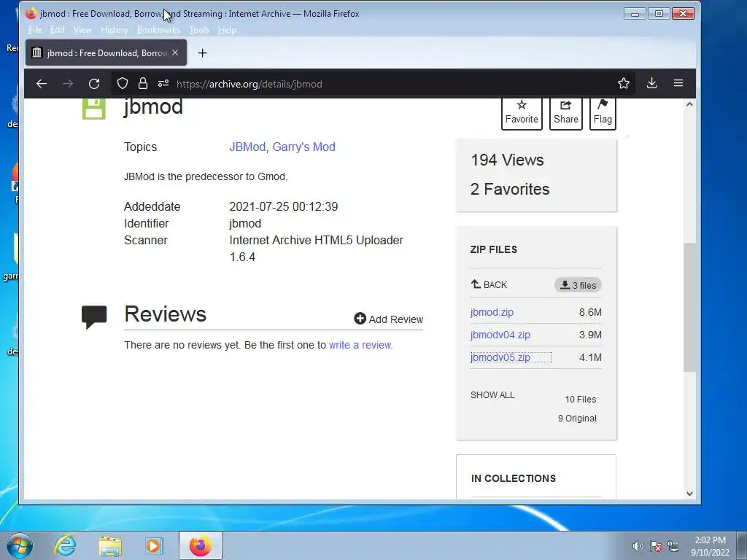The image size is (747, 560).
Task: Open site permissions icon in address bar
Action: pos(163,84)
